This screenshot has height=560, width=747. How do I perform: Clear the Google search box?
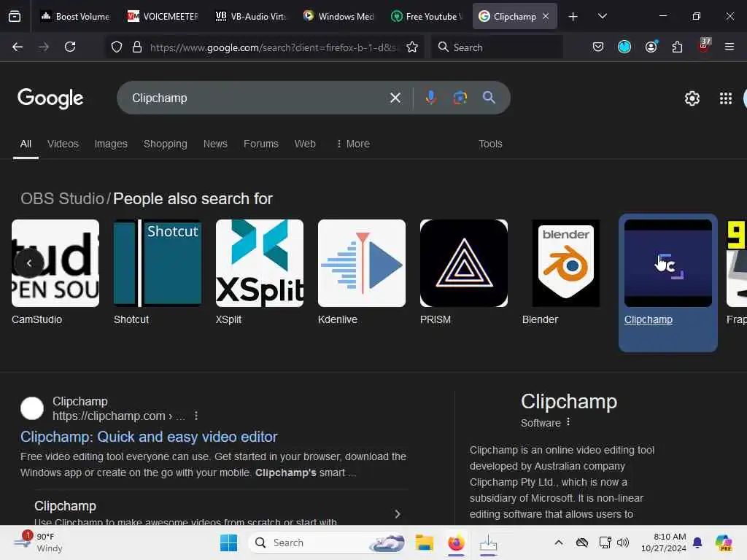point(395,98)
